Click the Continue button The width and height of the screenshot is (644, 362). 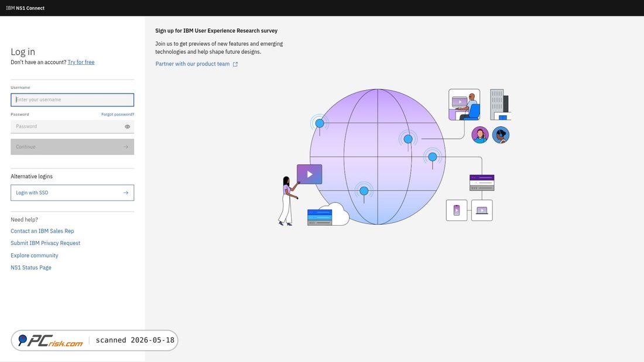pyautogui.click(x=72, y=147)
